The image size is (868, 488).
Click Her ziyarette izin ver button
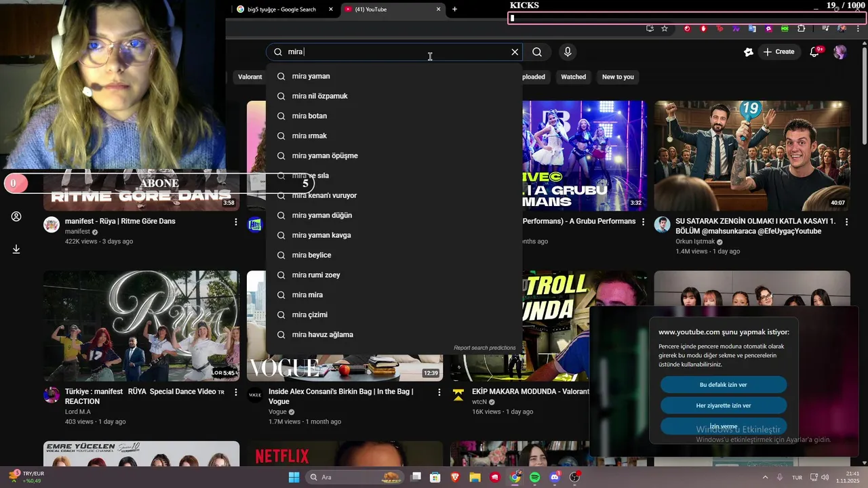[x=724, y=405]
